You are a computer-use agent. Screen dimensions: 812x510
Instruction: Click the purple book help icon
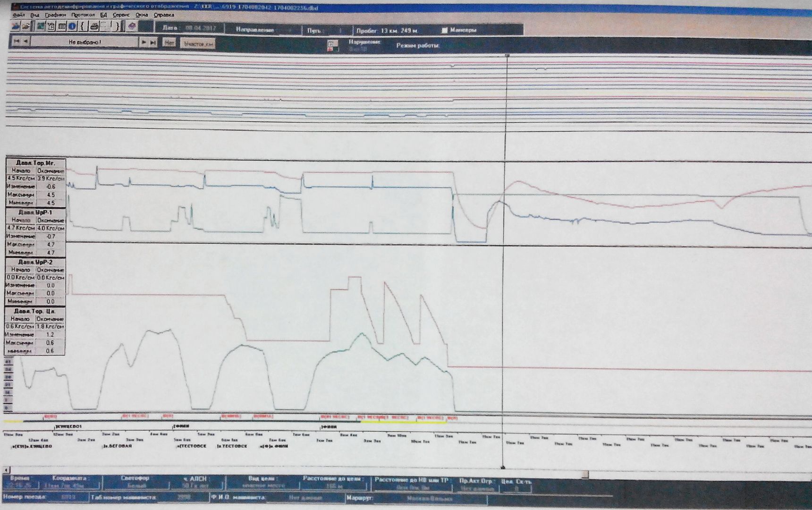(x=132, y=26)
